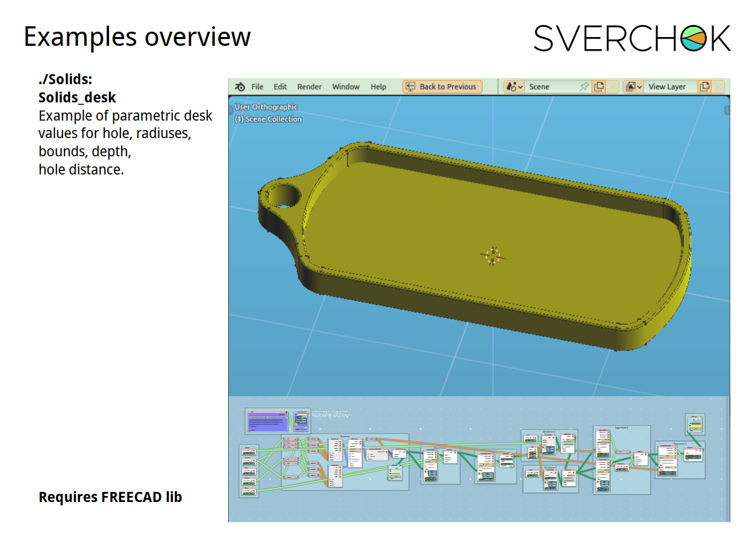756x535 pixels.
Task: Open the File menu
Action: click(x=257, y=87)
